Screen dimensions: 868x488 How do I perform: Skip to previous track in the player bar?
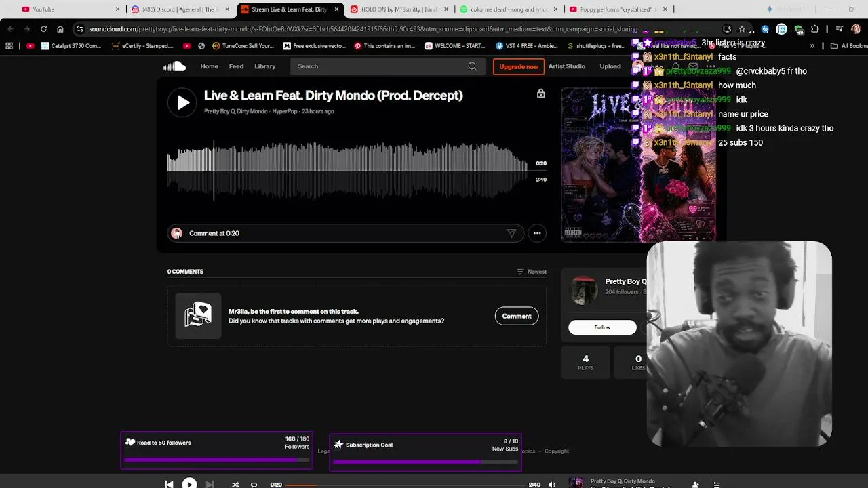(x=169, y=484)
